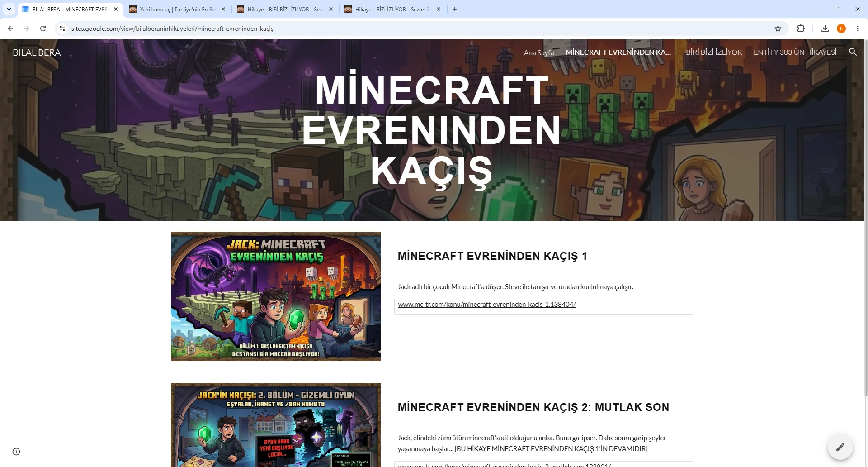This screenshot has width=868, height=467.
Task: Open MİNECRAFT EVRENİNDEN KA... nav item
Action: [x=618, y=52]
